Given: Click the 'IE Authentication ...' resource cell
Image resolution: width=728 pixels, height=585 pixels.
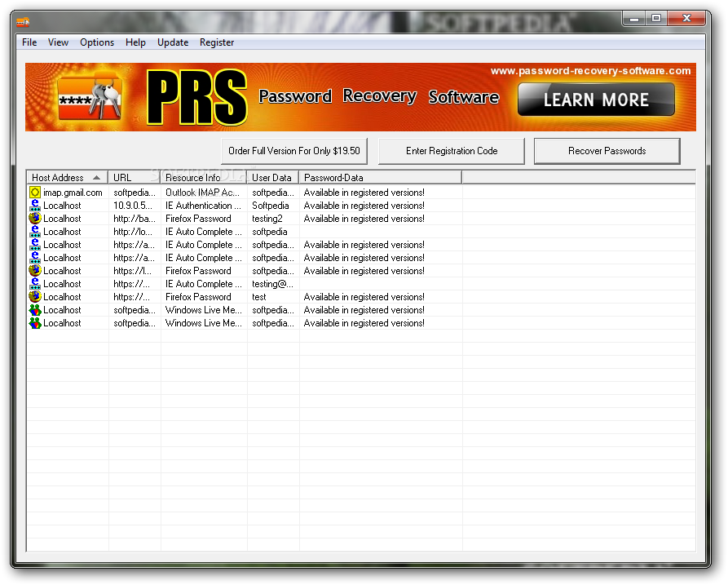Looking at the screenshot, I should click(x=203, y=206).
